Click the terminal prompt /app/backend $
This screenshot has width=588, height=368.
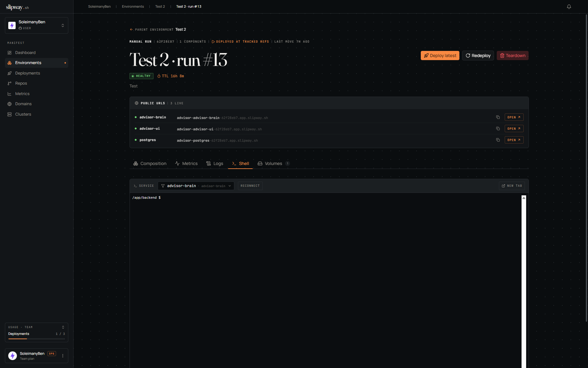(146, 197)
